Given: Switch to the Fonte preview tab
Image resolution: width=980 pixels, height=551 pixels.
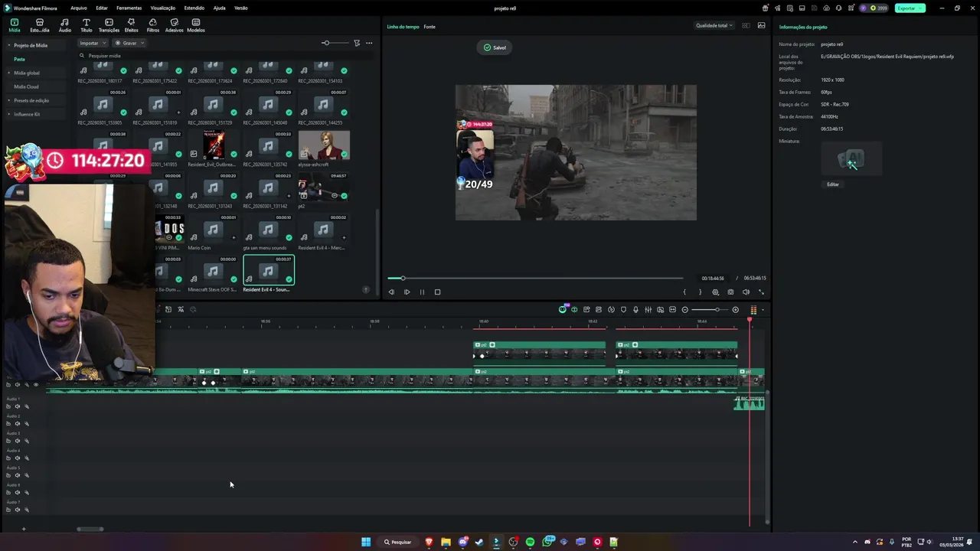Looking at the screenshot, I should point(430,27).
